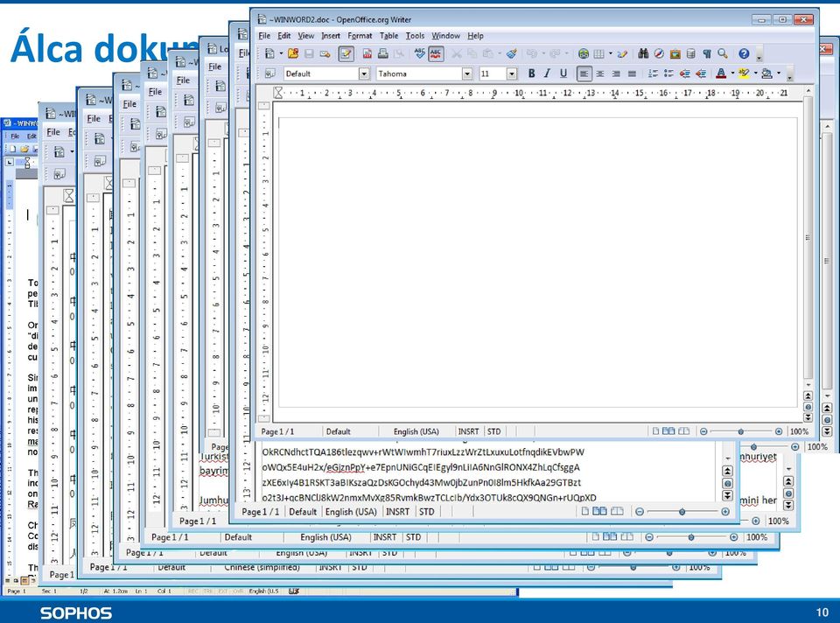Click Document as E-mail icon in front window

pyautogui.click(x=325, y=53)
